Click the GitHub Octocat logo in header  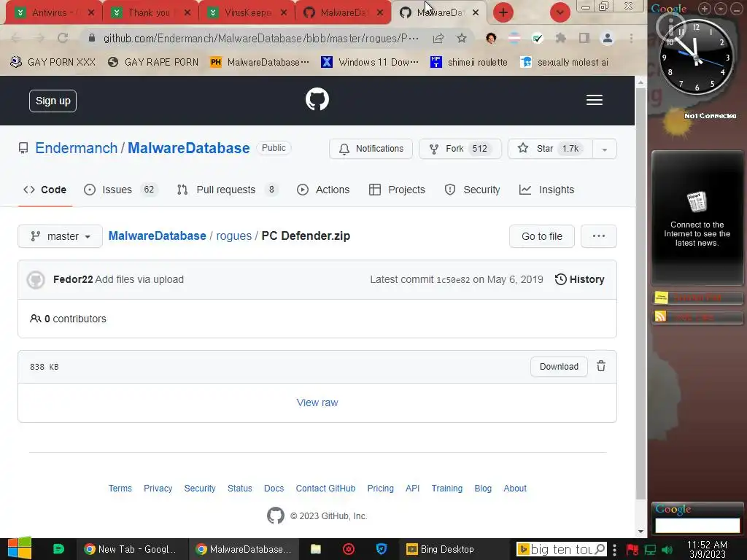pyautogui.click(x=317, y=99)
